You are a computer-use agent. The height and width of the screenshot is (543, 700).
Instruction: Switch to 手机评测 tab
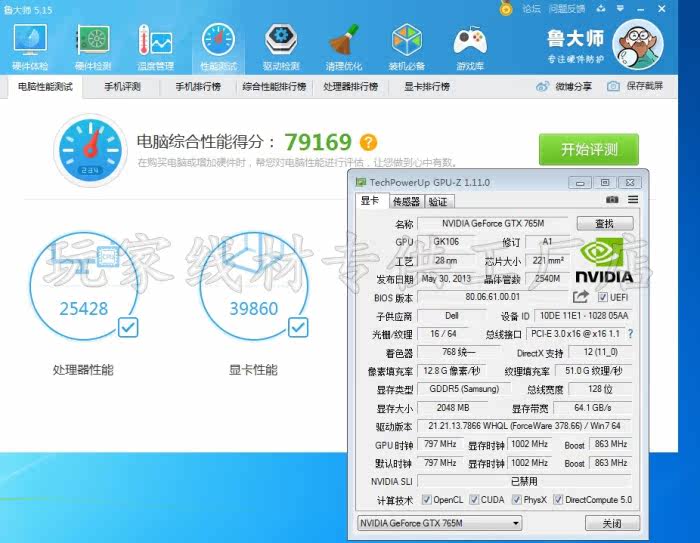[x=122, y=87]
